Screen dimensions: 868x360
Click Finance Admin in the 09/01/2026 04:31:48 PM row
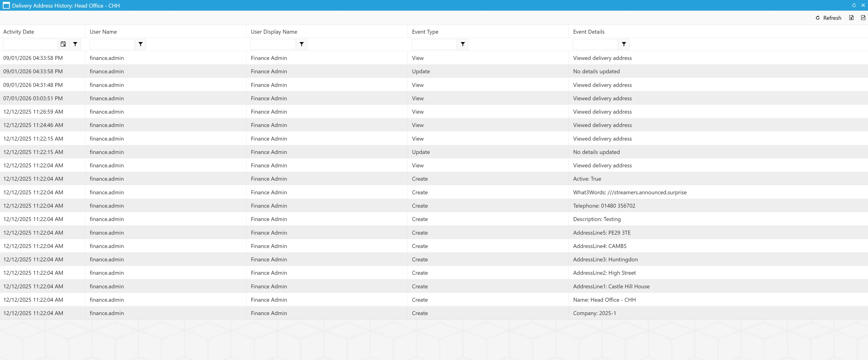(x=327, y=85)
